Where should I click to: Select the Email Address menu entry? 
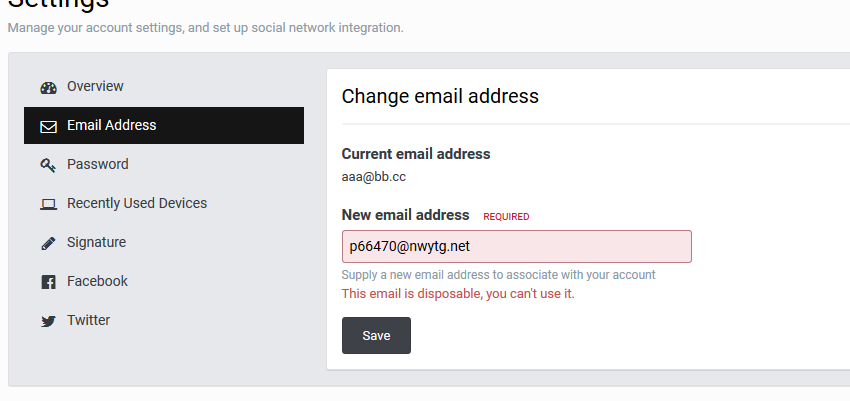164,125
